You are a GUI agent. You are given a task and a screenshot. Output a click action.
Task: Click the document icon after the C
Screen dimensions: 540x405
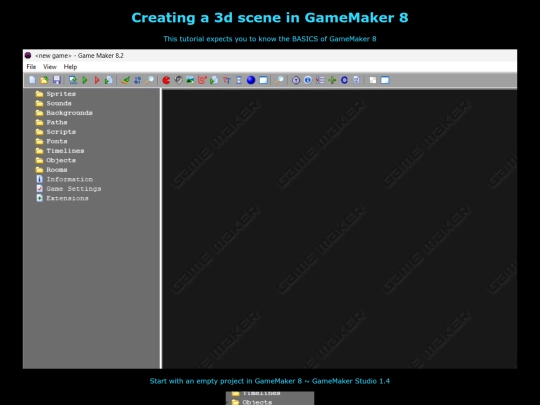click(x=356, y=80)
